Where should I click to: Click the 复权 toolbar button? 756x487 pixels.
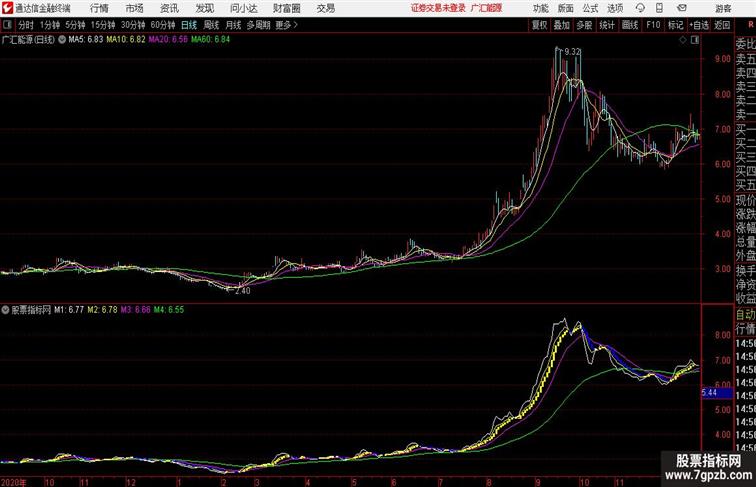(x=539, y=25)
